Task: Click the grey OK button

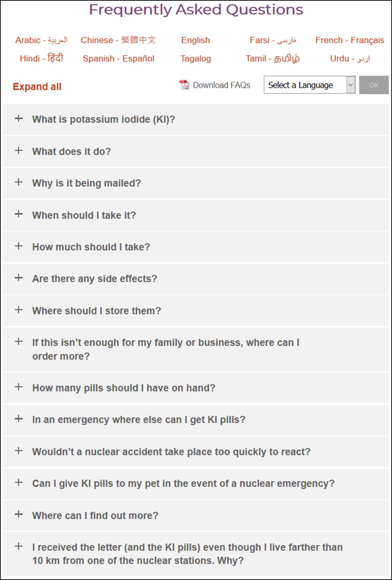Action: 374,85
